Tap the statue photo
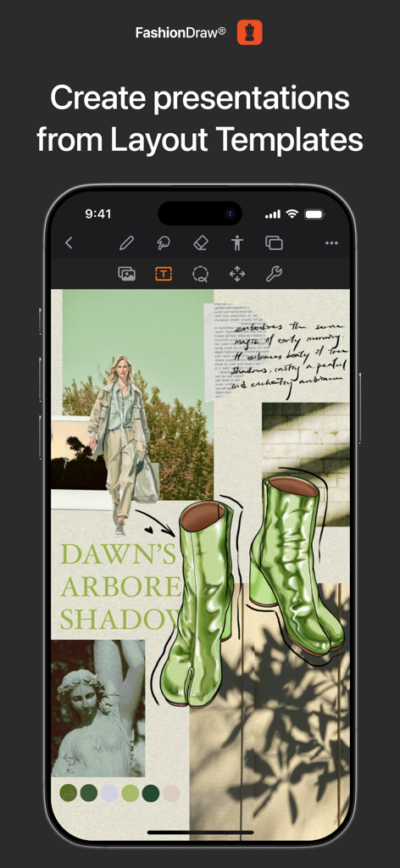 (98, 709)
